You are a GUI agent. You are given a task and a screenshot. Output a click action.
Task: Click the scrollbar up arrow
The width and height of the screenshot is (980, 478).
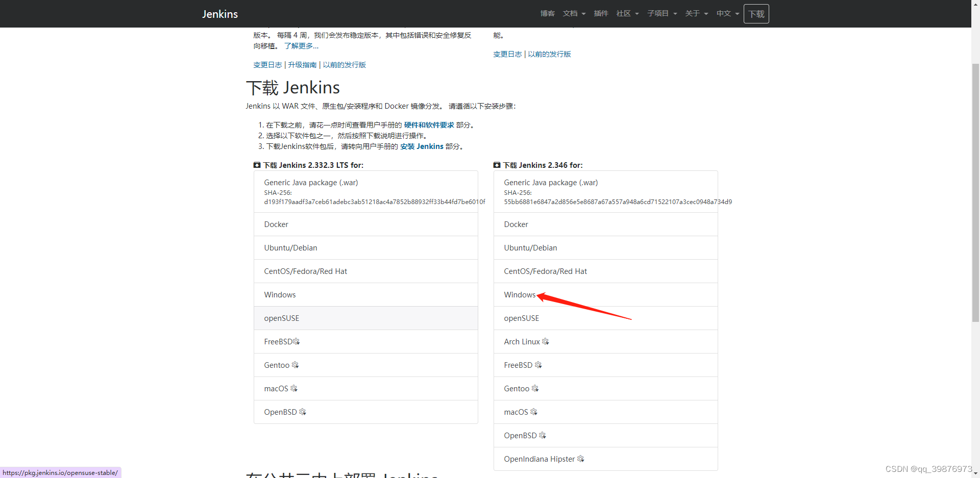tap(975, 4)
